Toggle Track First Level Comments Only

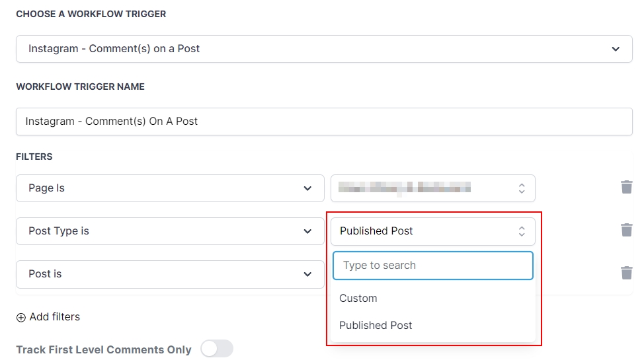click(217, 349)
